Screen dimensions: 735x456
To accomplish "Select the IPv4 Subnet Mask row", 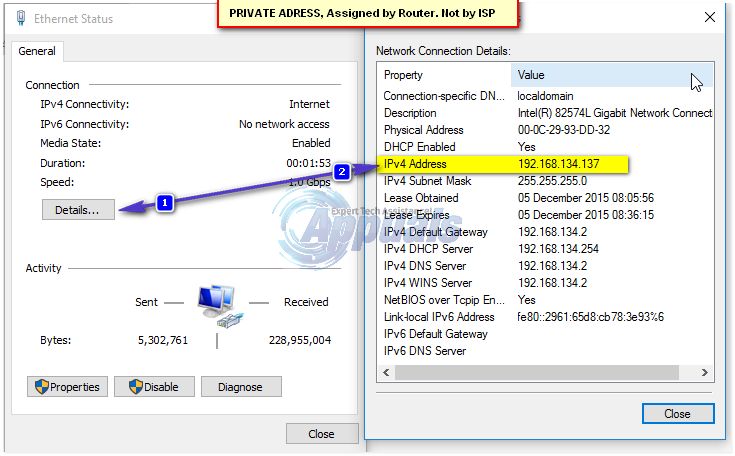I will pos(545,181).
